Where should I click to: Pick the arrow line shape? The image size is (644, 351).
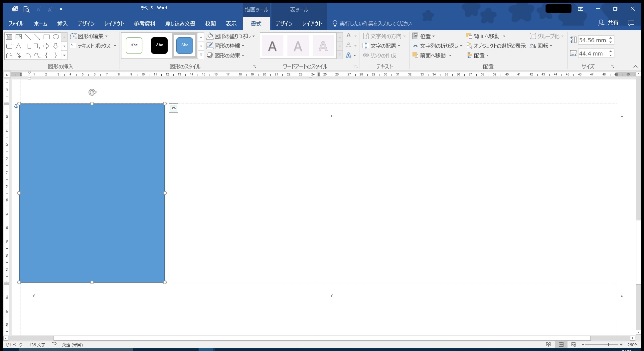tap(37, 37)
